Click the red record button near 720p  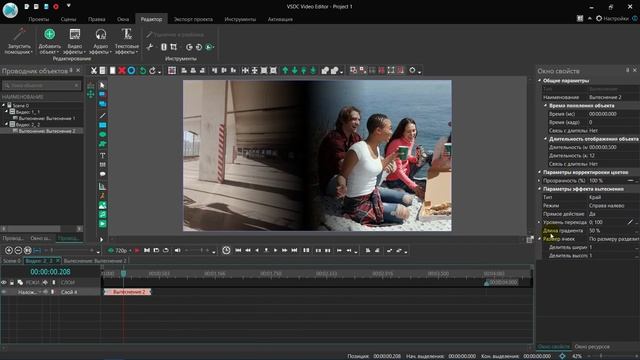tap(137, 250)
